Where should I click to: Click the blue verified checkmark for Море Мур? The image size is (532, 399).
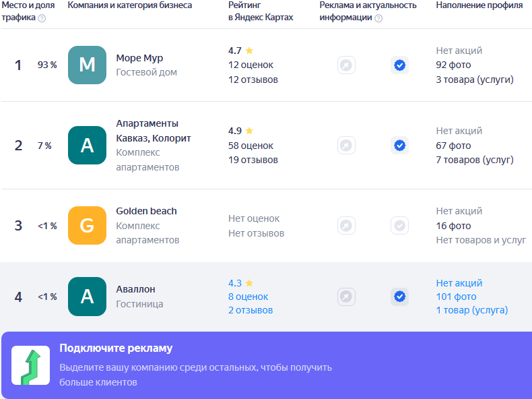coord(400,65)
